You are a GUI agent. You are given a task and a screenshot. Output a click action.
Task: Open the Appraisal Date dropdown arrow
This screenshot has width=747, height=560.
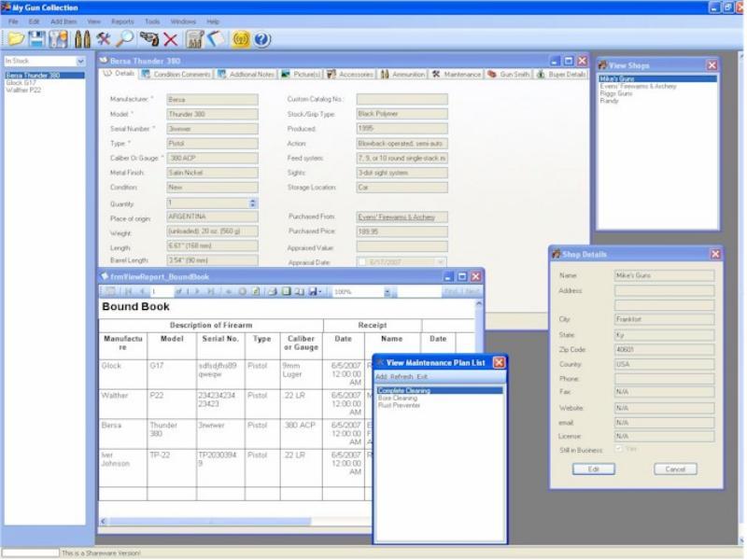(x=441, y=262)
